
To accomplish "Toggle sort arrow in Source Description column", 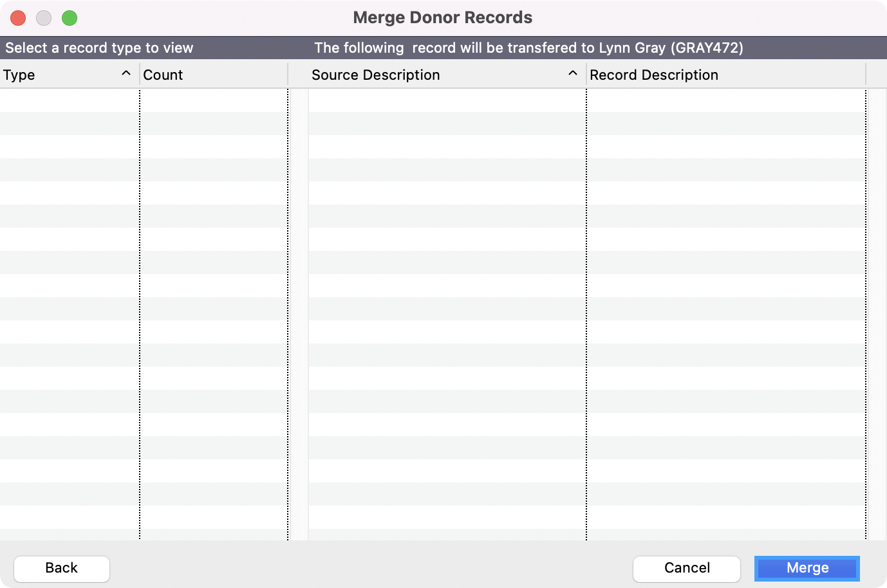I will (572, 74).
